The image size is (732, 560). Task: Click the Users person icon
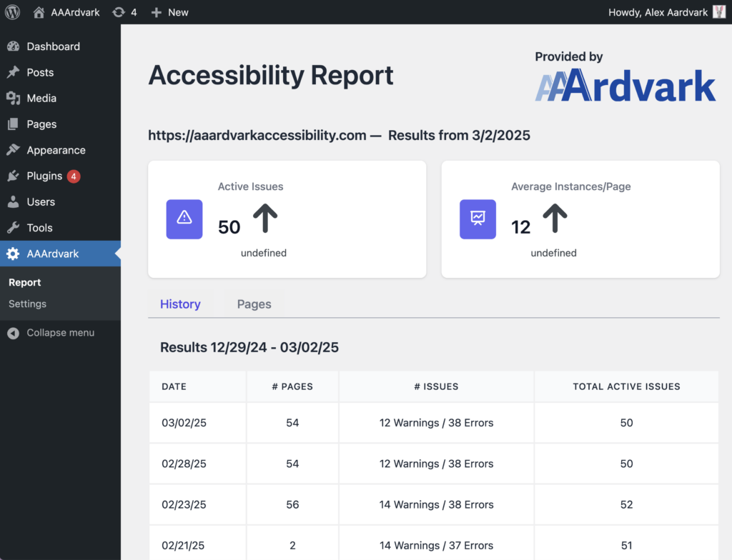coord(13,201)
